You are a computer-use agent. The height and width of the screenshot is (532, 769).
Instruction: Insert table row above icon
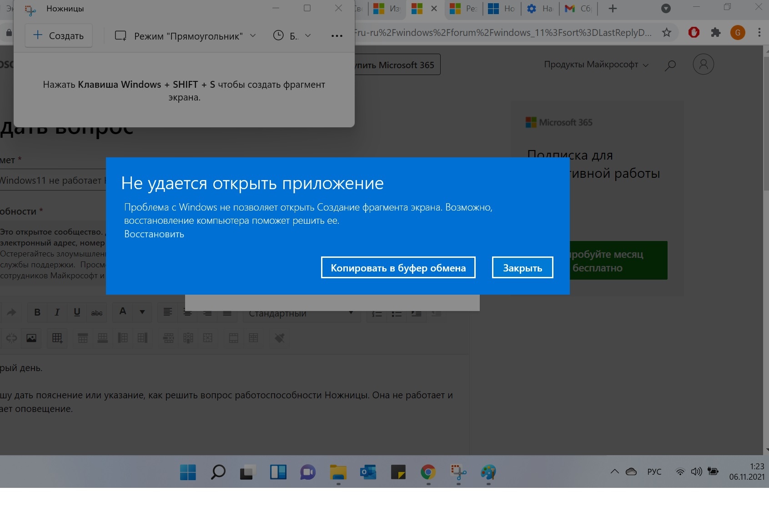83,338
